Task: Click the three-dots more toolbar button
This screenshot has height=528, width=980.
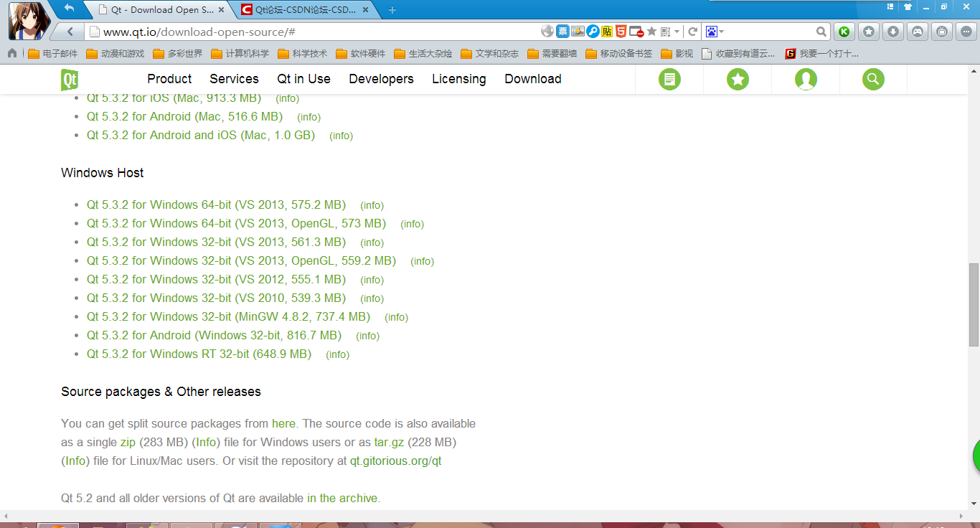Action: point(966,32)
